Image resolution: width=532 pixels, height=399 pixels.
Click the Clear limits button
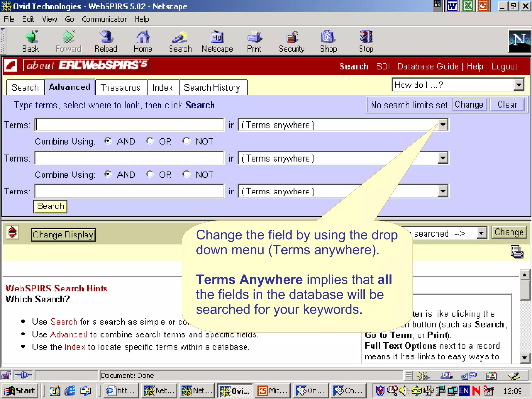[x=507, y=105]
